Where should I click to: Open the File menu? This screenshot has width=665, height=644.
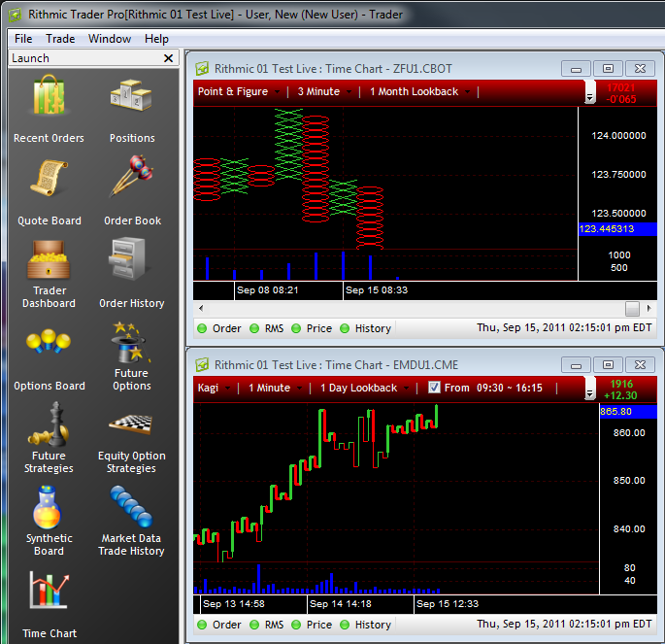click(23, 39)
